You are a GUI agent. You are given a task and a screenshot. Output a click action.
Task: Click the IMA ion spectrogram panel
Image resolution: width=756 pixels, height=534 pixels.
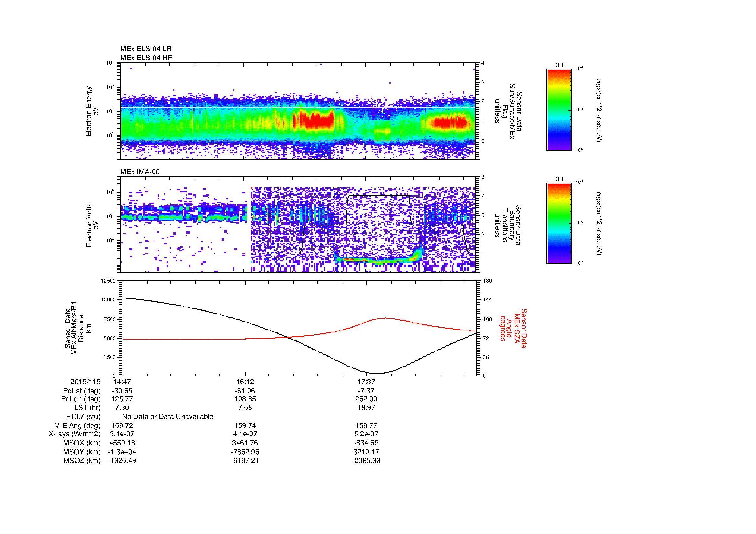click(299, 225)
